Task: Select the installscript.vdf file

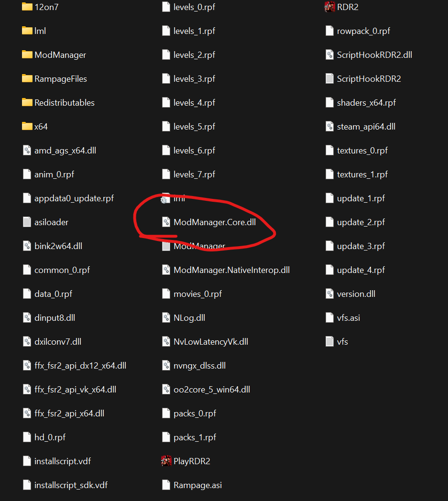Action: (x=57, y=461)
